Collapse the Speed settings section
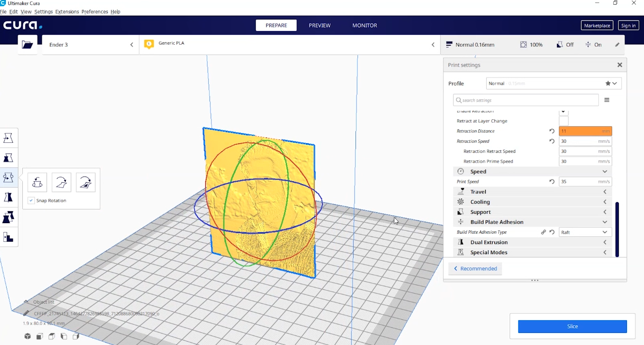644x345 pixels. pos(532,171)
